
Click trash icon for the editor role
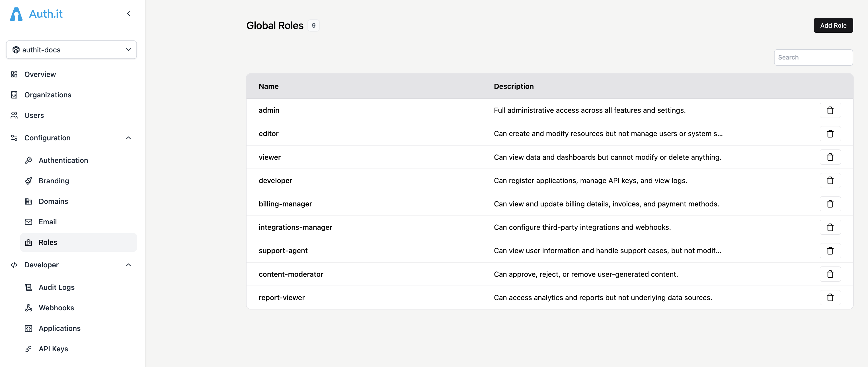click(x=830, y=134)
